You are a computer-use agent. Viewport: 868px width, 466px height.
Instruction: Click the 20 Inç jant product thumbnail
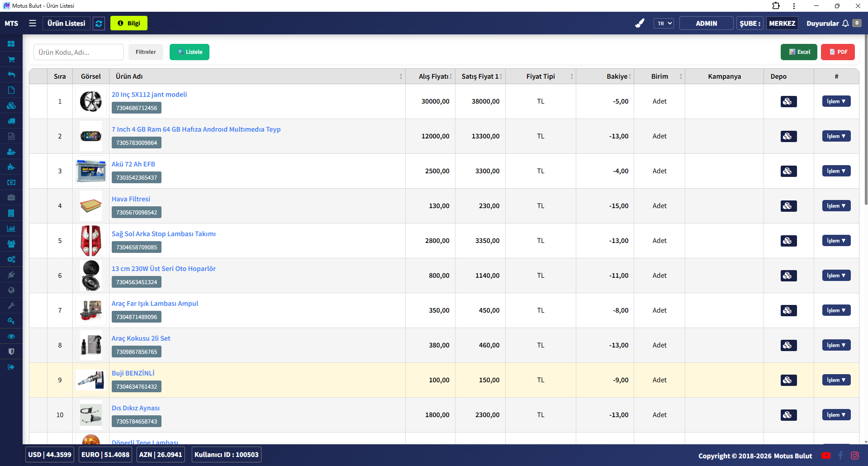pyautogui.click(x=91, y=101)
